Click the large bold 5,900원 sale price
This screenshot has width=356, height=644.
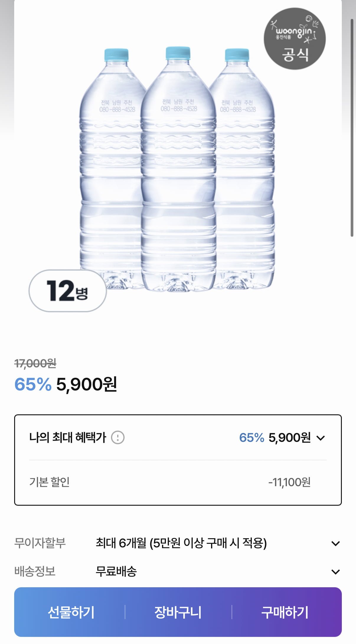point(87,384)
